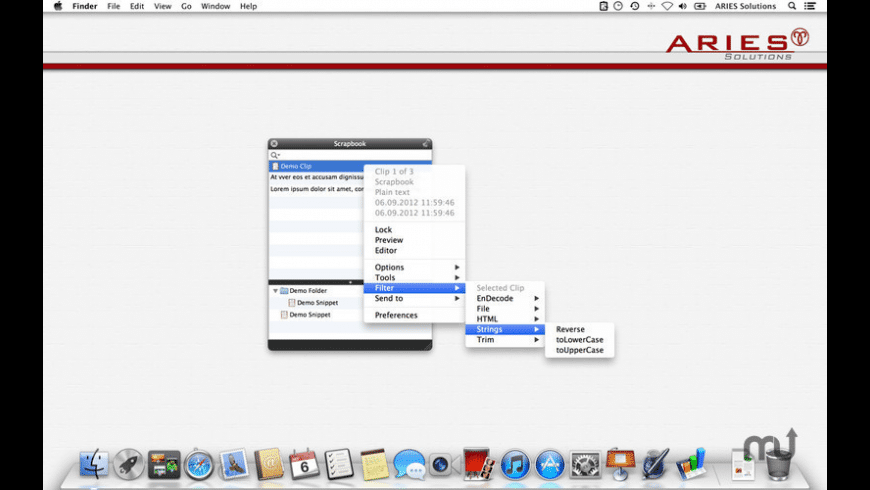Open Contacts address book in Dock
The image size is (870, 490).
(x=269, y=463)
